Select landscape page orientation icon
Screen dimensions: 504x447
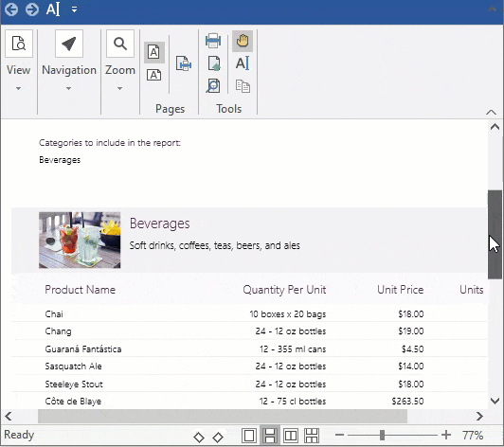154,75
